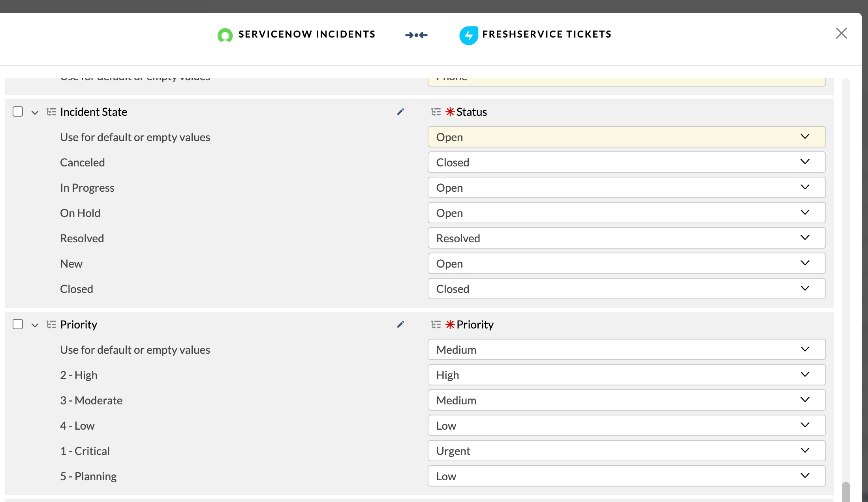Open dropdown for 2 - High priority
The height and width of the screenshot is (502, 868).
click(x=627, y=375)
